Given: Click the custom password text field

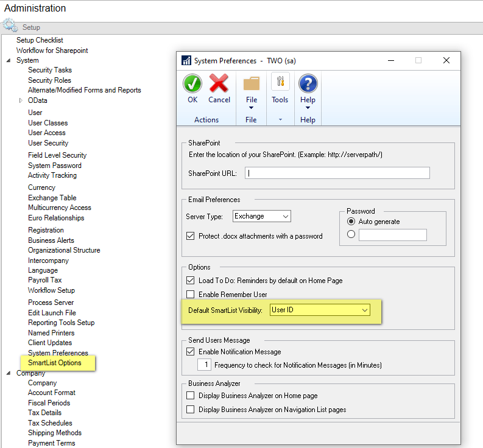Looking at the screenshot, I should (x=393, y=234).
